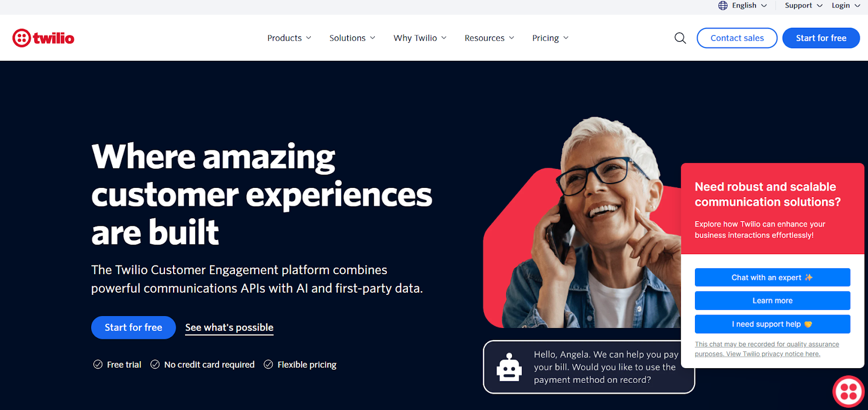Click the Contact sales button
868x410 pixels.
coord(737,38)
